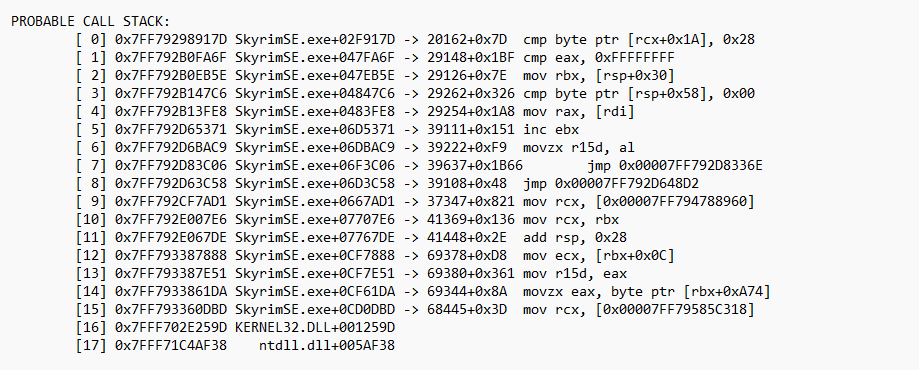Image resolution: width=919 pixels, height=370 pixels.
Task: Click mov r15d, eax in frame 13
Action: [x=575, y=273]
